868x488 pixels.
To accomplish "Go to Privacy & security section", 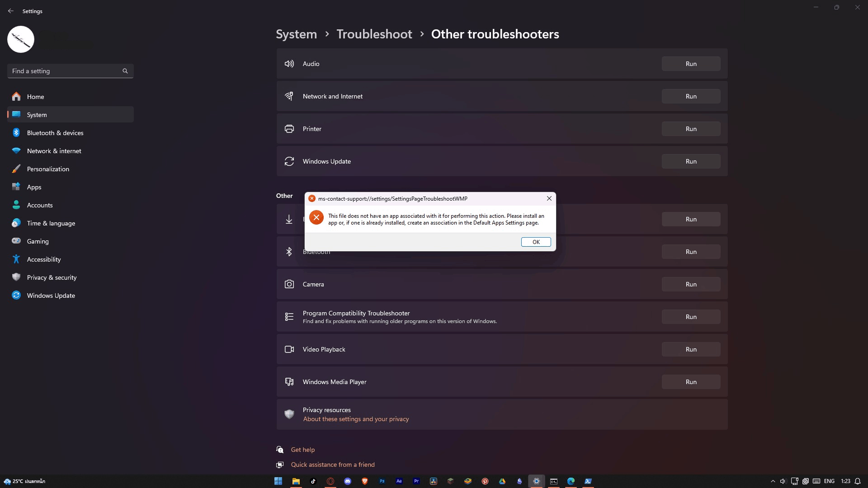I will (52, 277).
